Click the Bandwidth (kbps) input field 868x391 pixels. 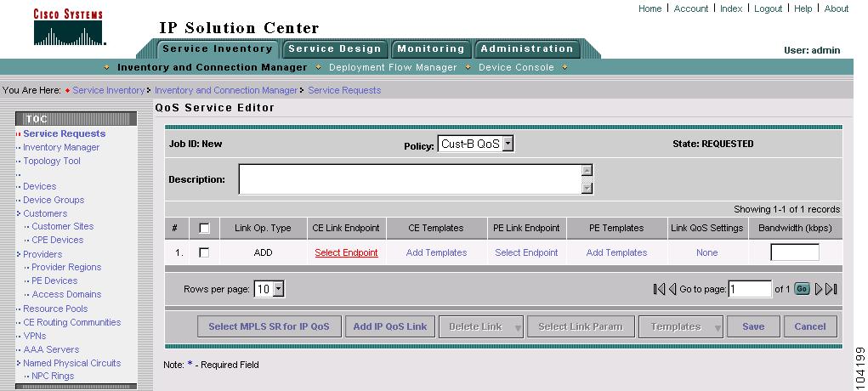coord(795,252)
